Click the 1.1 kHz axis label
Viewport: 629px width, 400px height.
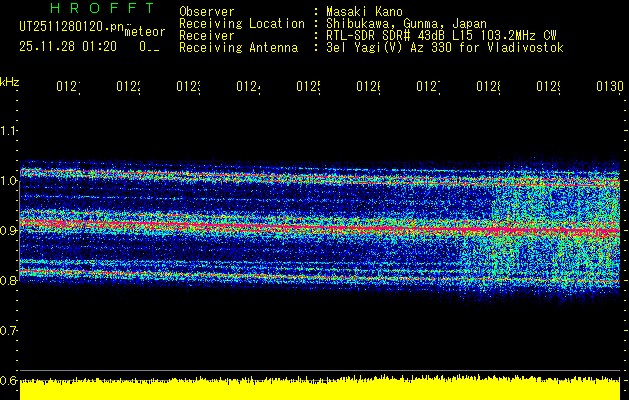(x=8, y=130)
